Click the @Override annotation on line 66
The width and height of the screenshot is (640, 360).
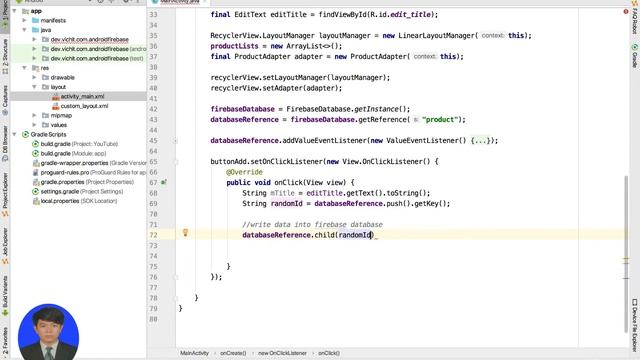[x=244, y=172]
